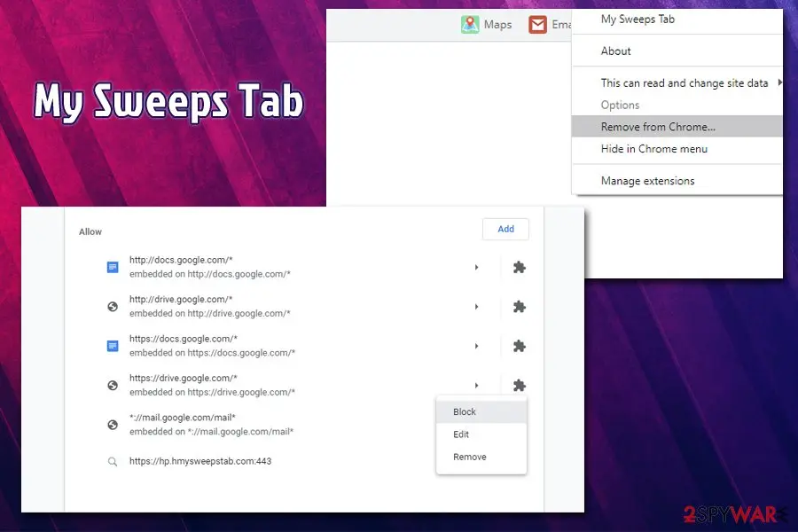Choose Edit from the site popup menu
This screenshot has width=798, height=532.
[481, 434]
